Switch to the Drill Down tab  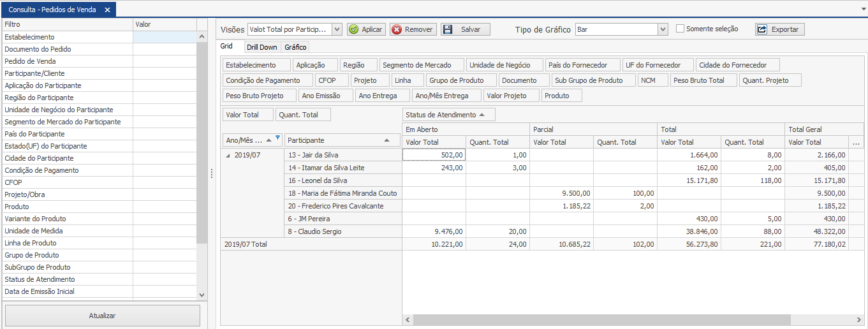(261, 47)
